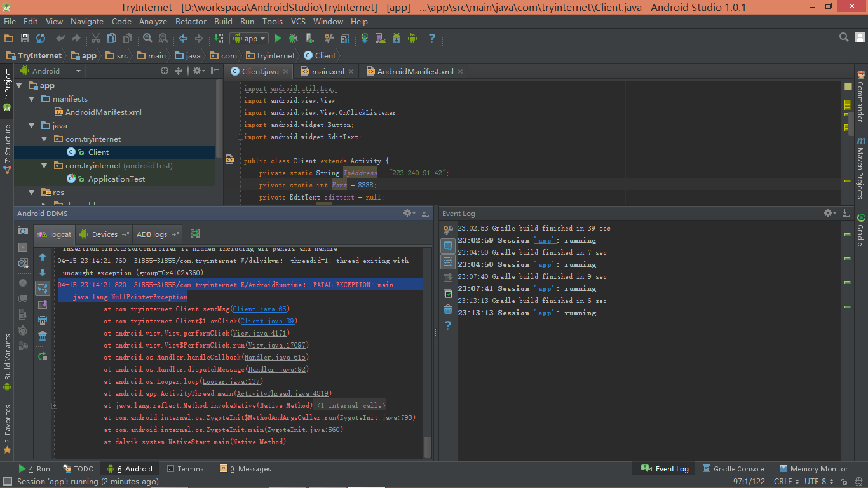Toggle show balloon notifications in Event Log

[x=448, y=246]
